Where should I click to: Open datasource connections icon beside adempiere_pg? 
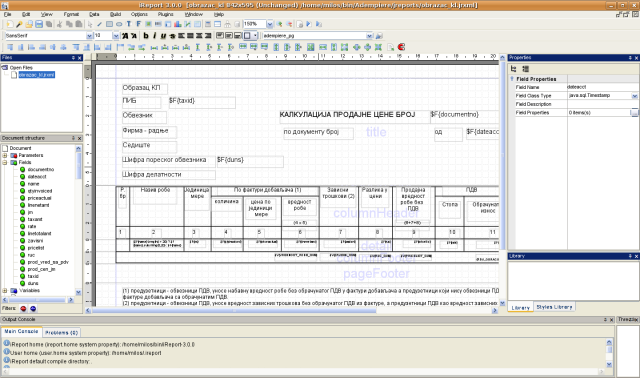379,36
